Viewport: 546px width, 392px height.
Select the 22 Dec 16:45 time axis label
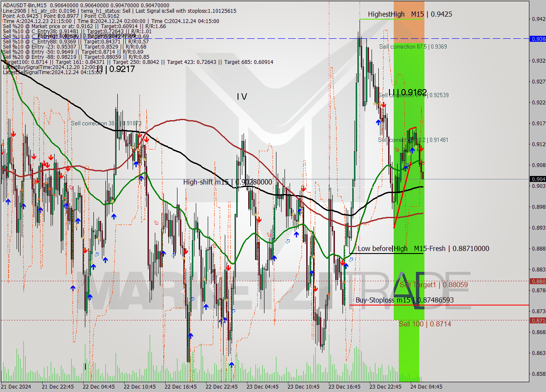click(x=180, y=387)
